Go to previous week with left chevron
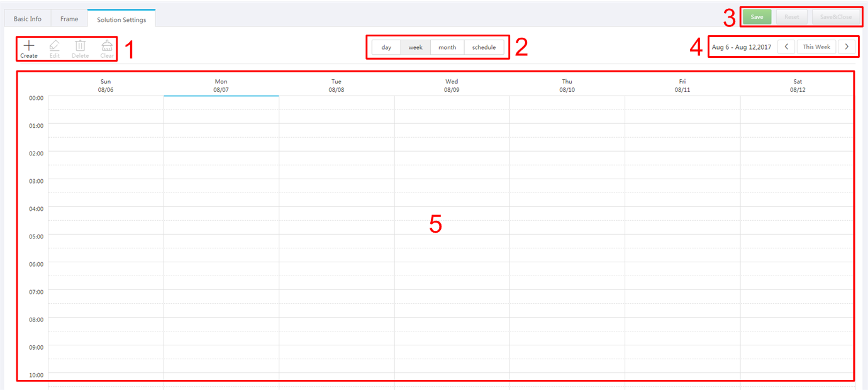Viewport: 868px width, 390px height. pyautogui.click(x=786, y=47)
